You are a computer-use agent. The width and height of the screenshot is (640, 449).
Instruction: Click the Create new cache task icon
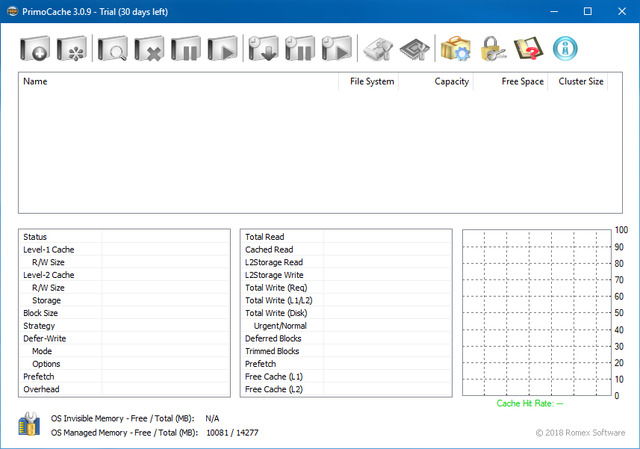click(34, 48)
